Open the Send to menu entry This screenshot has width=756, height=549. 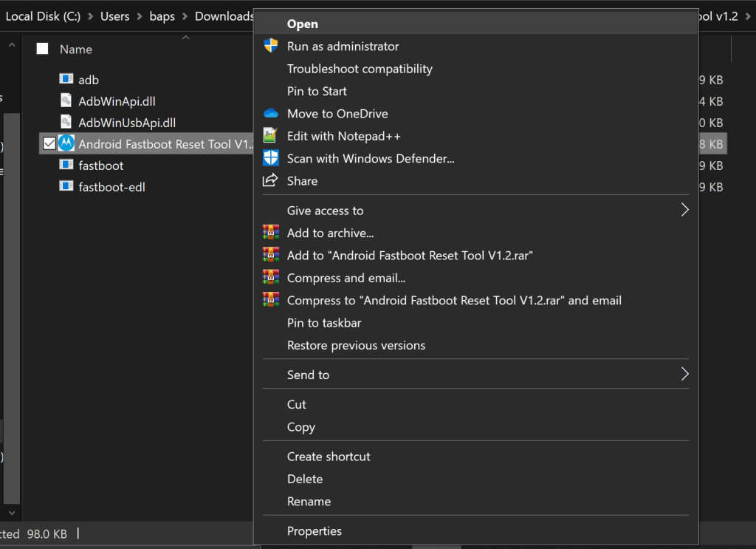476,375
